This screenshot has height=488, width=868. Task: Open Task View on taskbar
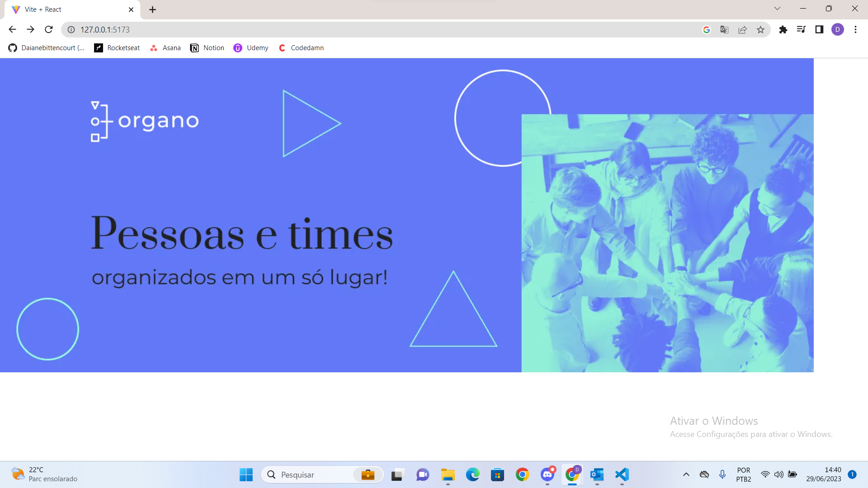(x=397, y=475)
